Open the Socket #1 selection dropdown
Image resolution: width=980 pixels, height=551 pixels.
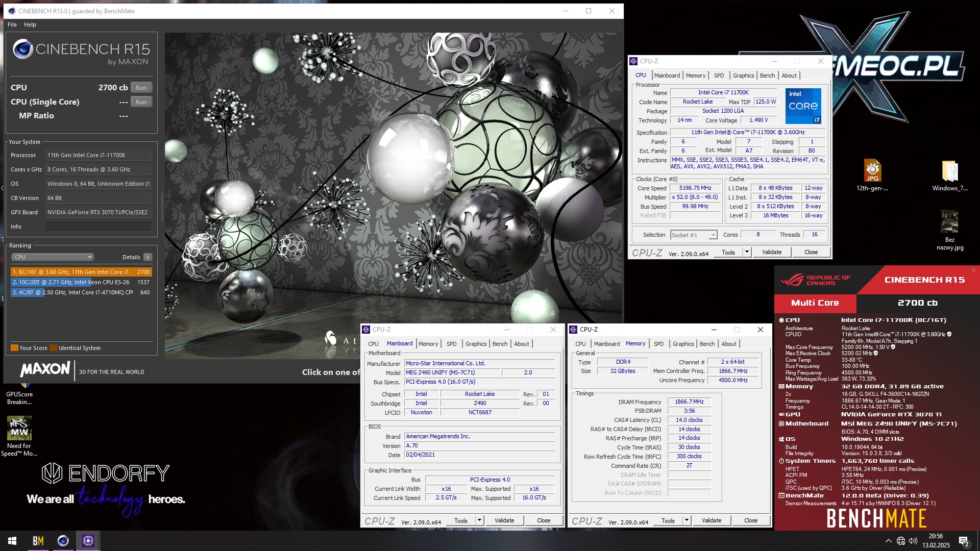coord(694,235)
